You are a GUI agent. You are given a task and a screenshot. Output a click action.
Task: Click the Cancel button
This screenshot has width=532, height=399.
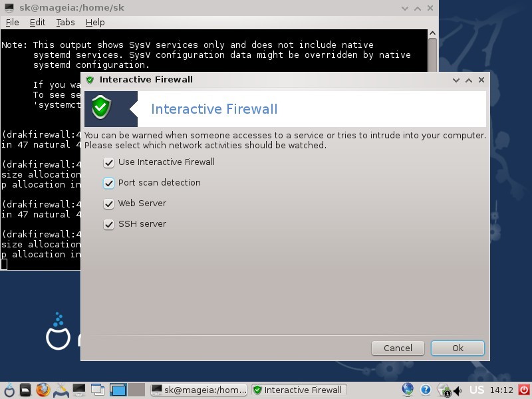[398, 348]
